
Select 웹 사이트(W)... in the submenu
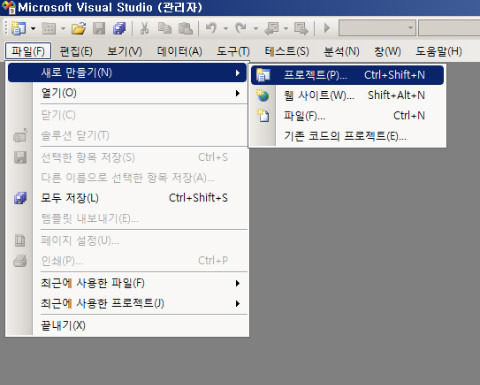(x=347, y=96)
